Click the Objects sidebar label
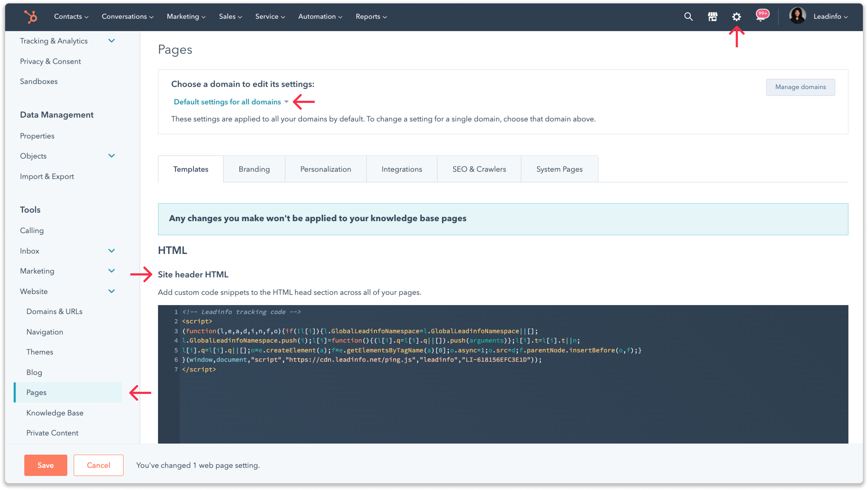The image size is (868, 490). tap(33, 156)
